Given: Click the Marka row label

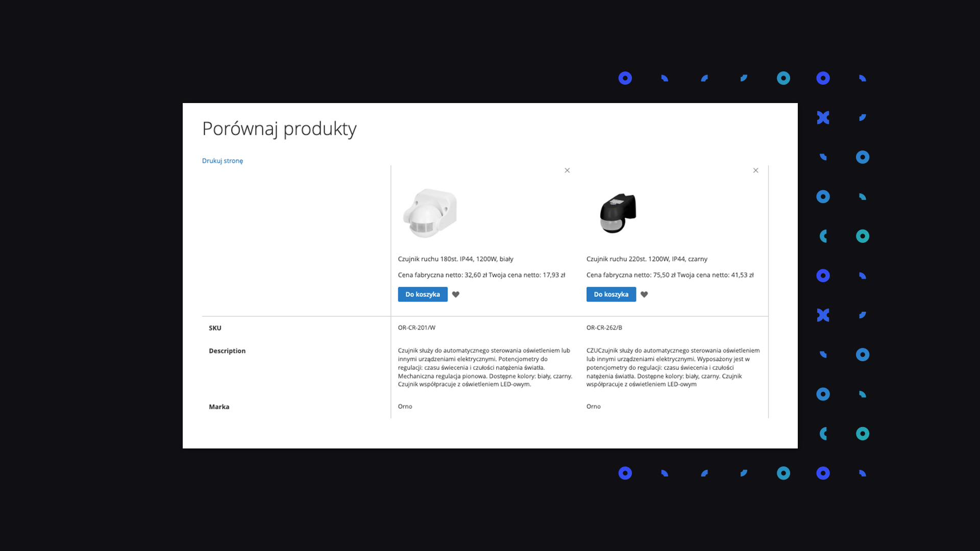Looking at the screenshot, I should (219, 407).
